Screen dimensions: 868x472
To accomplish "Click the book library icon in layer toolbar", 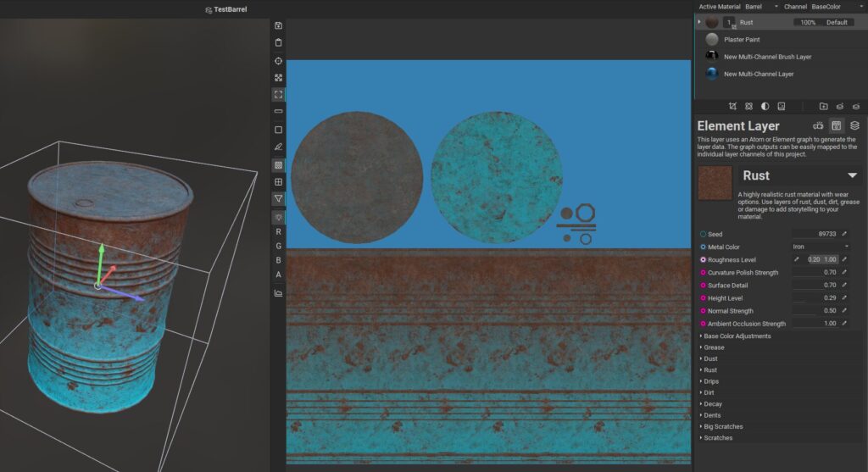I will point(781,106).
